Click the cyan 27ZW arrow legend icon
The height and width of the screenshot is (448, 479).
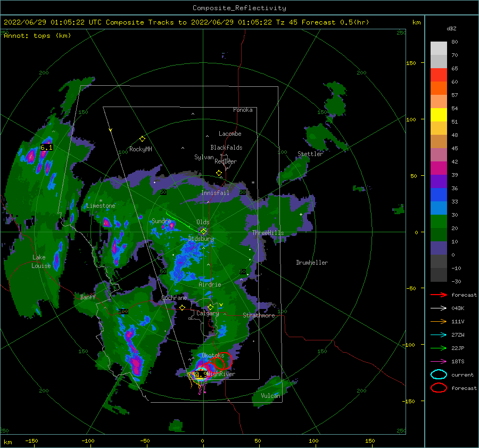(x=439, y=335)
